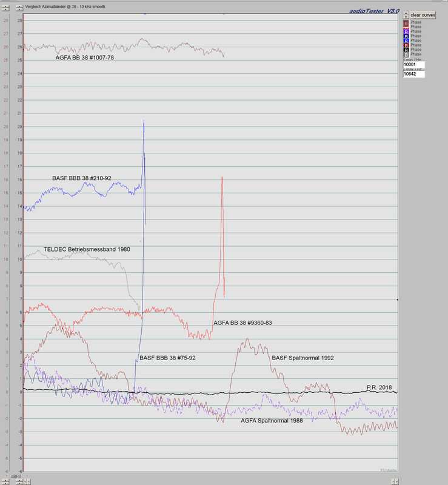Click the X min Hz field showing 10001
The height and width of the screenshot is (485, 448).
pyautogui.click(x=414, y=64)
